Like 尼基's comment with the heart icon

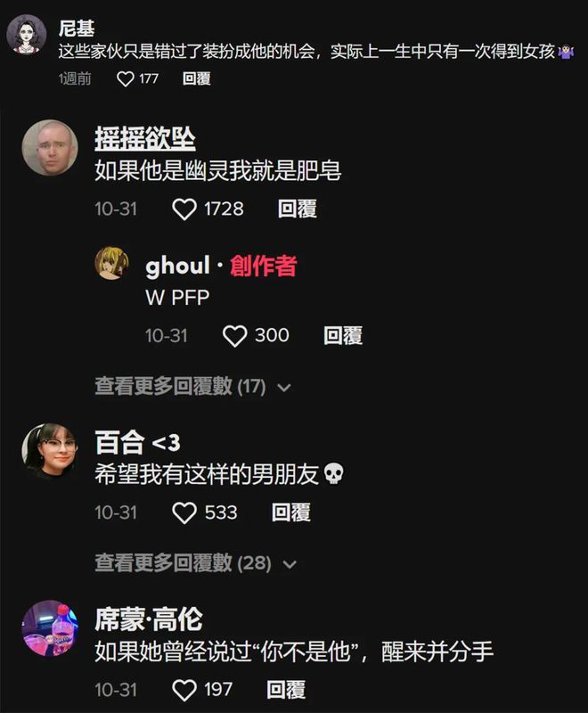point(126,78)
